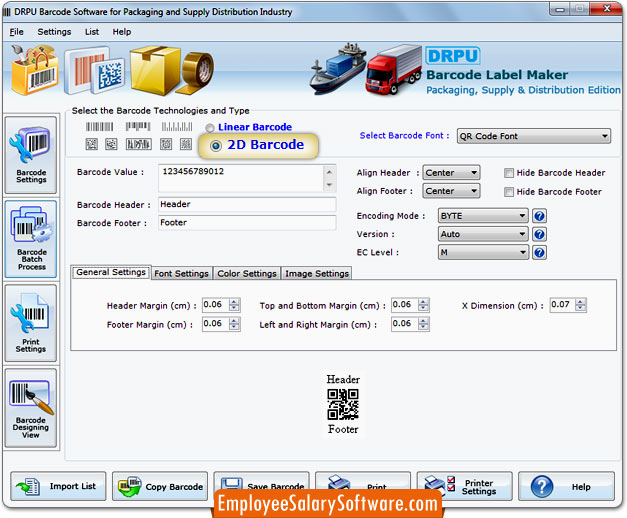Click the Printer Settings button

click(464, 486)
